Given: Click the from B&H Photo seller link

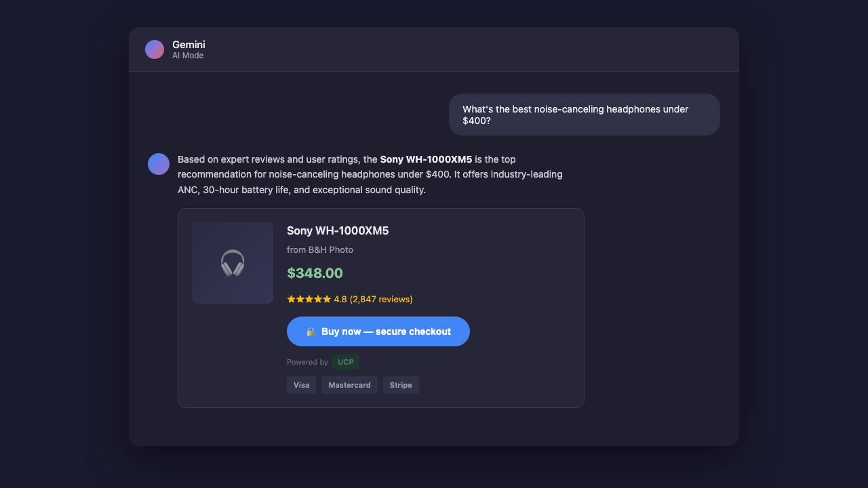Looking at the screenshot, I should pos(319,249).
